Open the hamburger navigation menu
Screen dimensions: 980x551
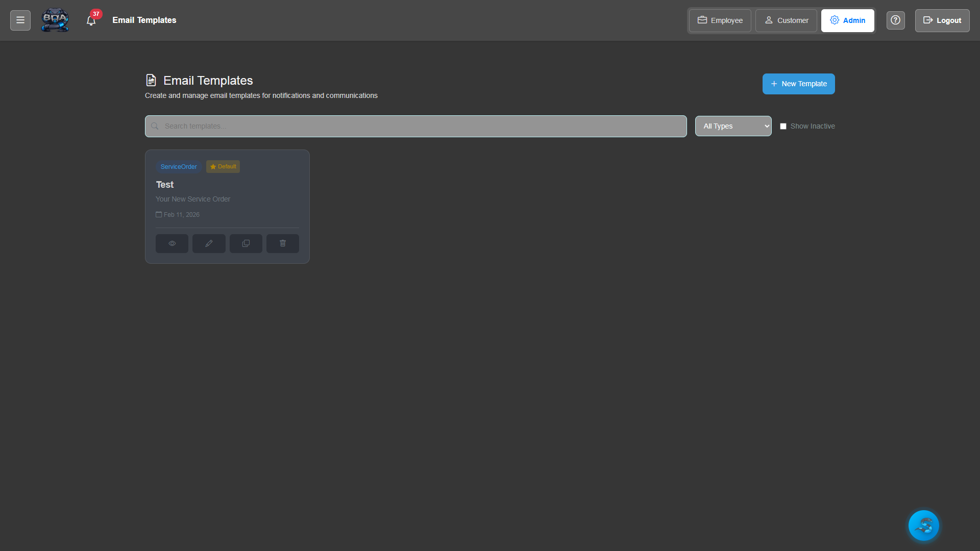coord(20,20)
